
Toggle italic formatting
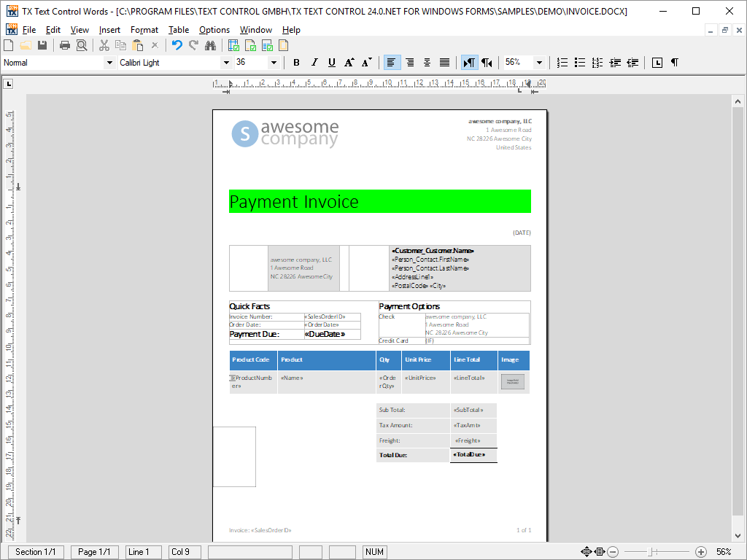[x=314, y=63]
